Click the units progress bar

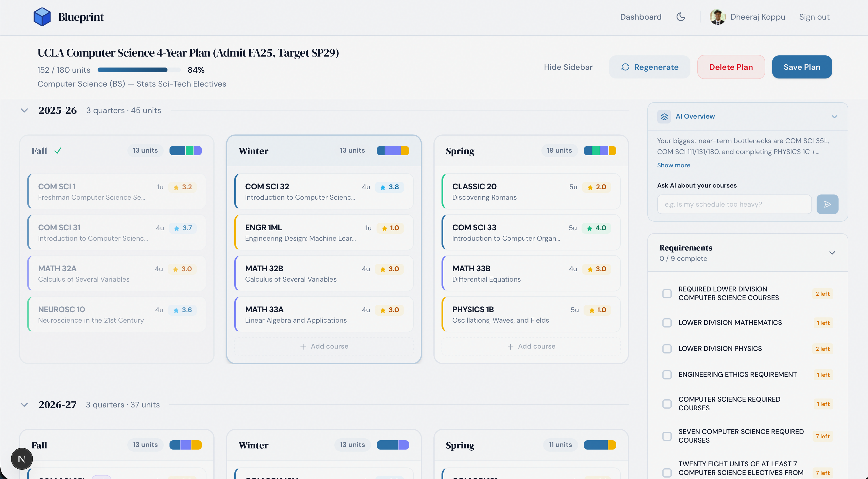[x=139, y=70]
